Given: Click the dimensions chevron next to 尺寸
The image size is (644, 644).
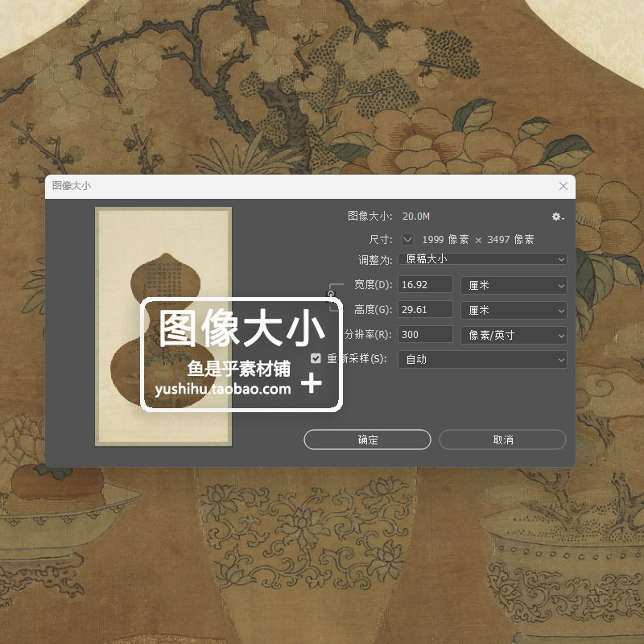Looking at the screenshot, I should click(408, 238).
